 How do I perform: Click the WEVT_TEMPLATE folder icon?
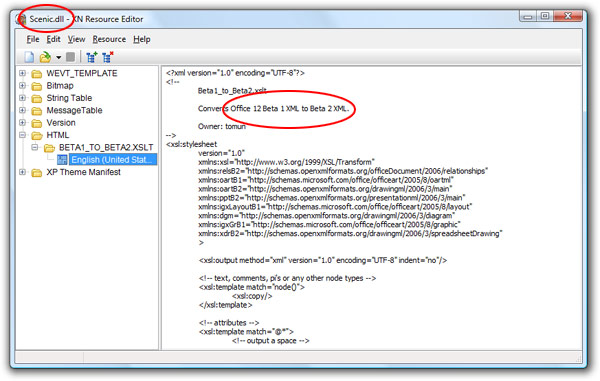point(37,74)
